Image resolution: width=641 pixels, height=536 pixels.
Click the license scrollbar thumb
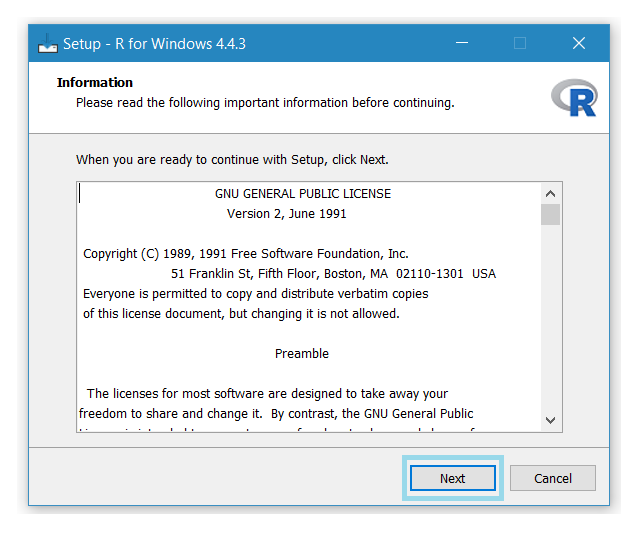[x=551, y=214]
